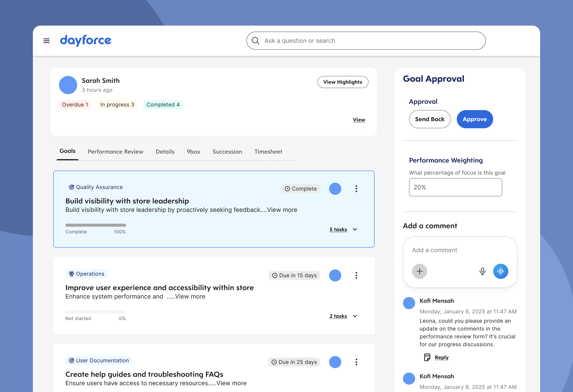Switch to the Details tab

tap(165, 152)
